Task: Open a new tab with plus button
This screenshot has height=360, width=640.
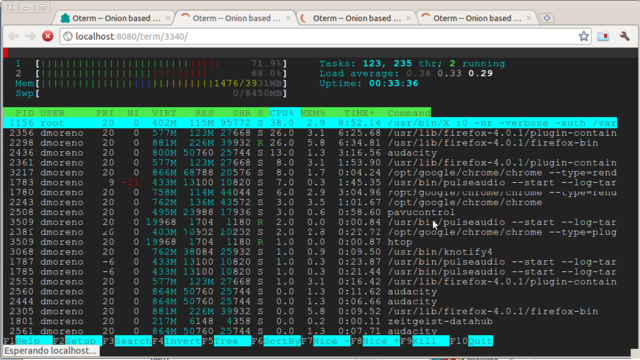Action: pos(547,18)
